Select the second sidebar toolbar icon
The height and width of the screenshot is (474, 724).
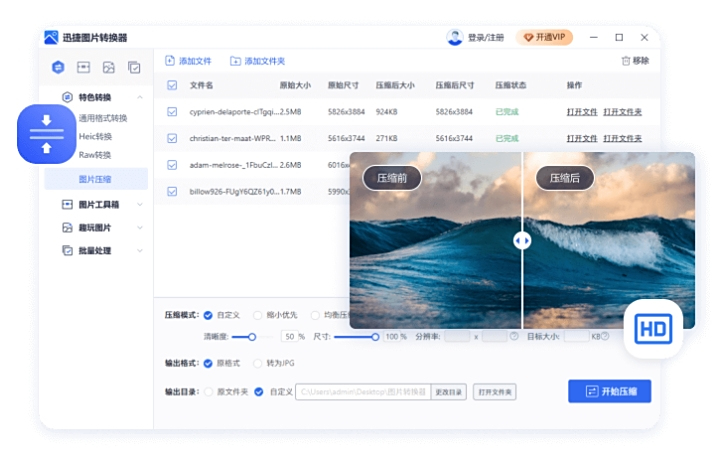tap(83, 68)
